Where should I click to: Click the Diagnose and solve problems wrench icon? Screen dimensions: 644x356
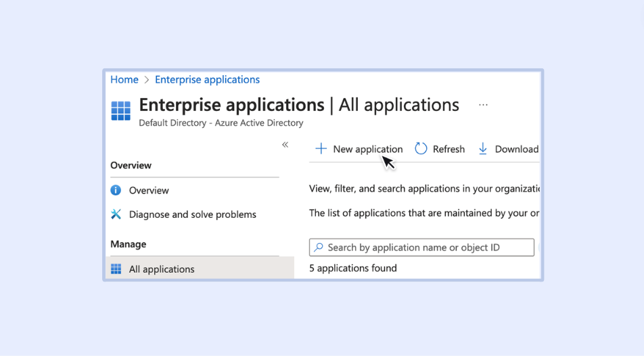pos(116,215)
